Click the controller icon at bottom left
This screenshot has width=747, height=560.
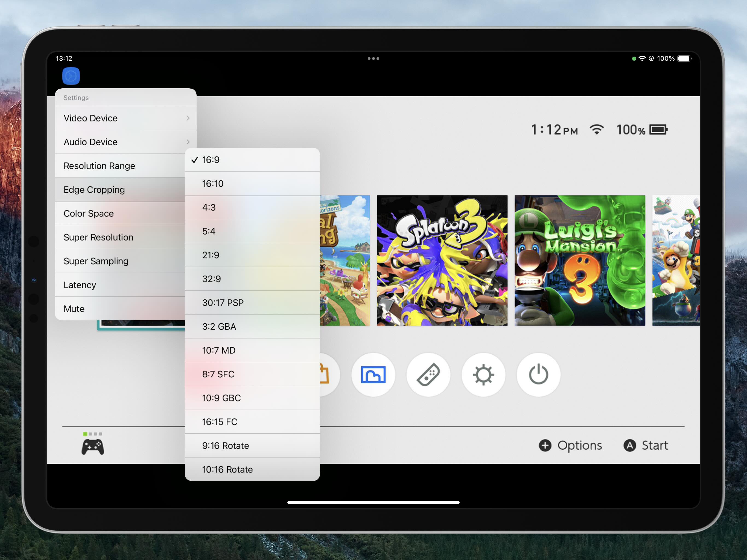coord(93,447)
